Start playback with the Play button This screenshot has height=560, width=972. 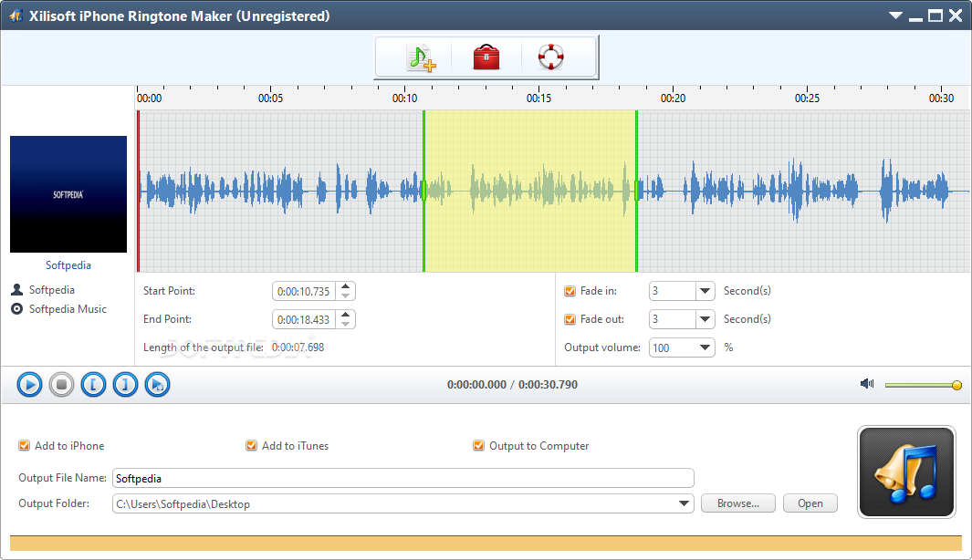[x=29, y=385]
